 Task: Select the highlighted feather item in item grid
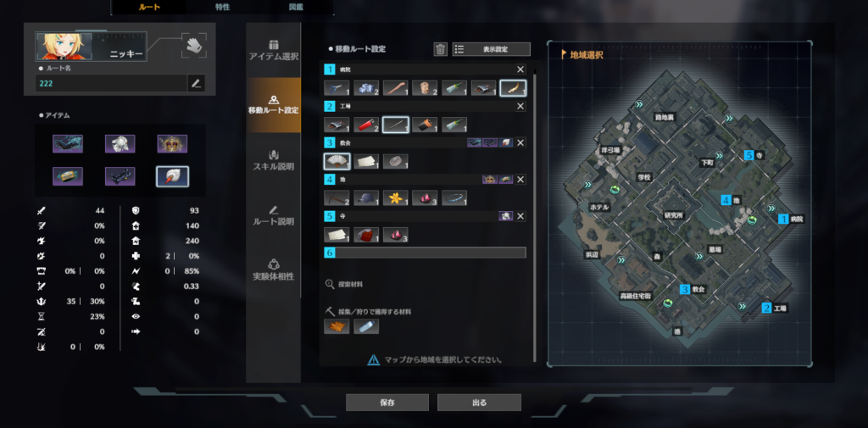click(x=172, y=176)
